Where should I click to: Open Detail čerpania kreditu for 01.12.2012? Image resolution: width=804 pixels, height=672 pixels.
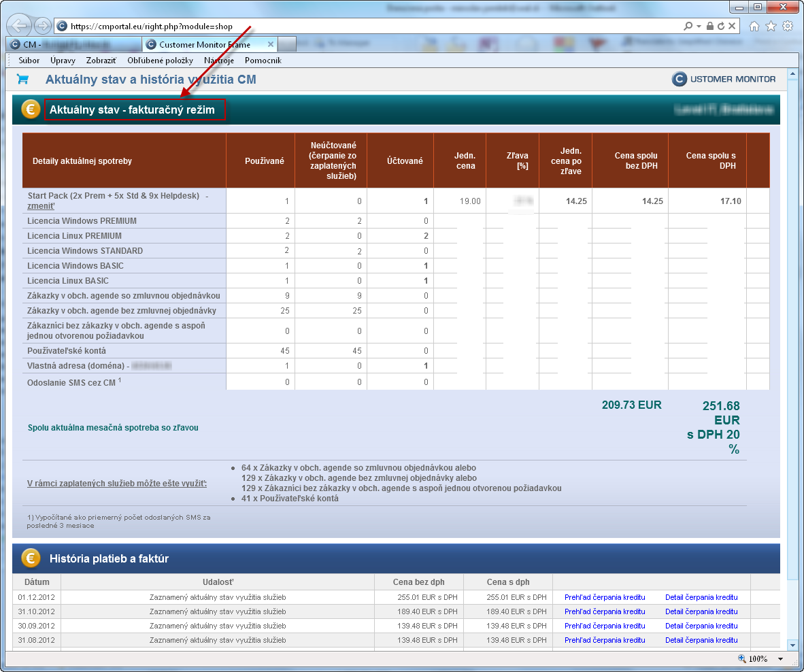point(701,597)
